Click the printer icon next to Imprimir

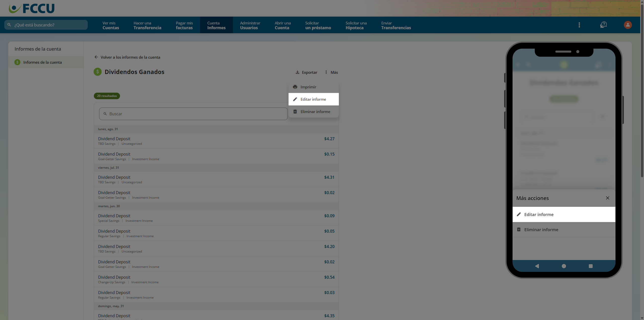295,87
